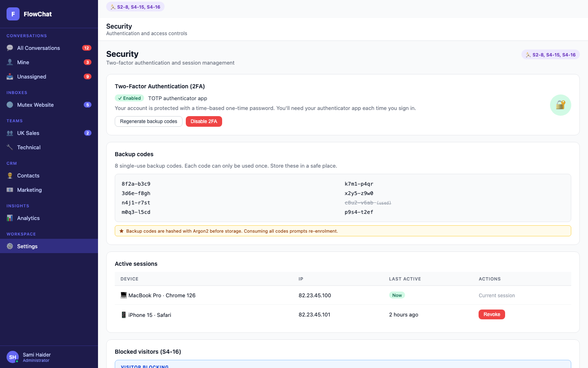Viewport: 588px width, 368px height.
Task: Click 'TOTP authenticator app' label
Action: pyautogui.click(x=178, y=98)
